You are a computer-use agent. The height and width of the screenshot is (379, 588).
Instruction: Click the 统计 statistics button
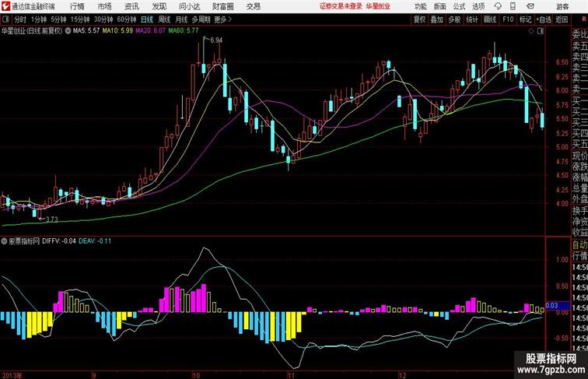[x=472, y=19]
